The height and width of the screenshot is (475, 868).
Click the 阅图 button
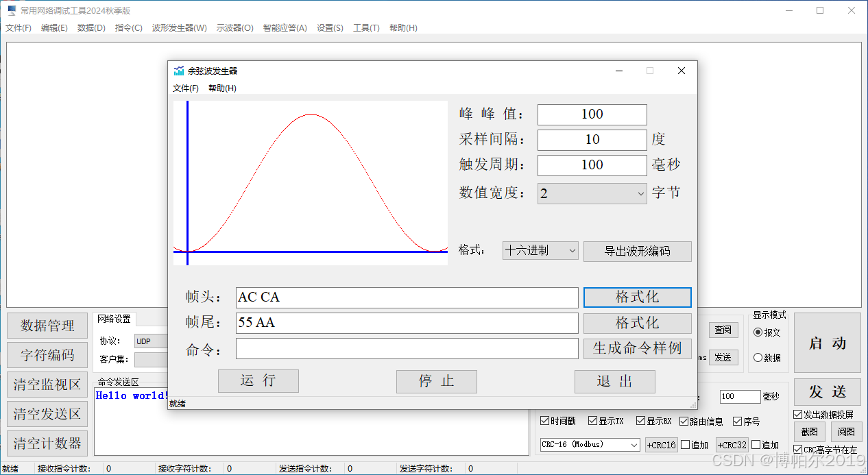(x=847, y=432)
